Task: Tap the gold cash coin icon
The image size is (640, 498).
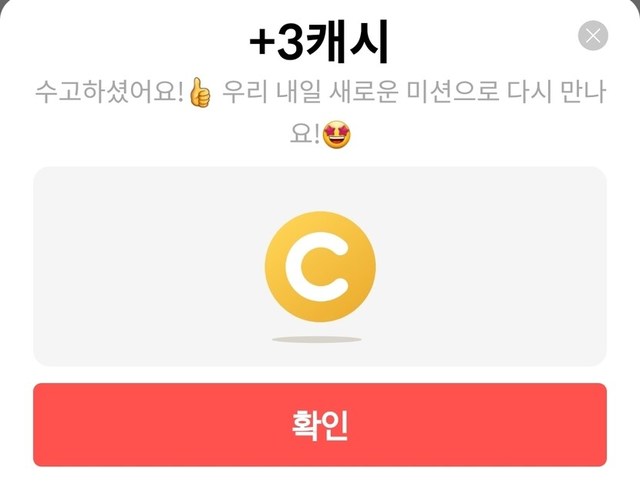Action: [x=320, y=266]
